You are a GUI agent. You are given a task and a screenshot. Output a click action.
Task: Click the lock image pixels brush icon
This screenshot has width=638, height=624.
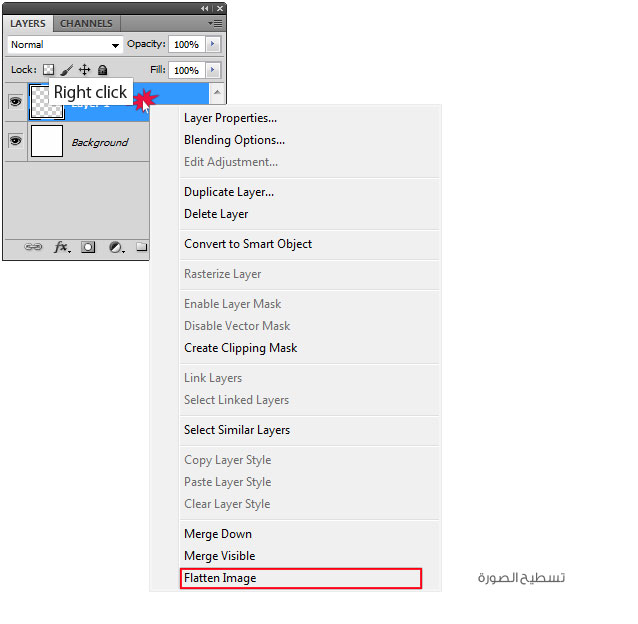tap(66, 70)
